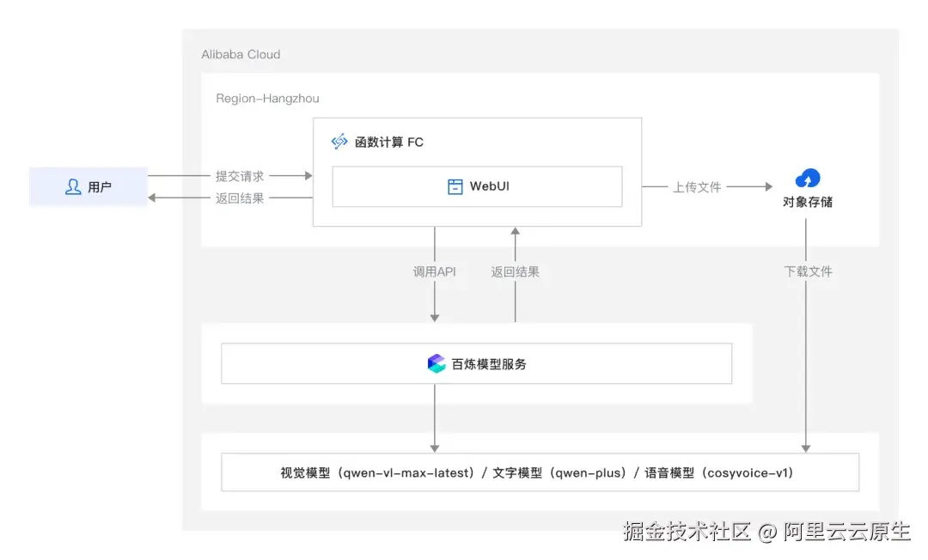Click the 对象存储 label
The width and height of the screenshot is (928, 560).
807,202
